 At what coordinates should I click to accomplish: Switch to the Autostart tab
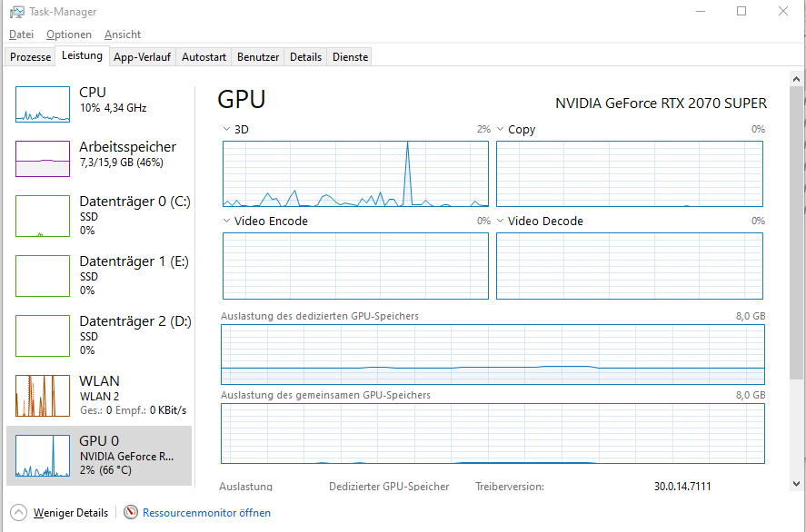(x=204, y=56)
